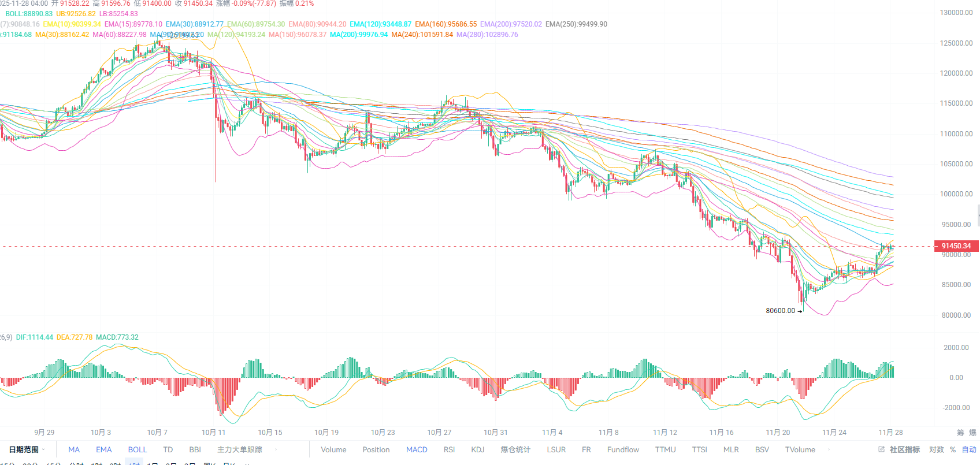Switch sub-chart to RSI indicator

(449, 449)
